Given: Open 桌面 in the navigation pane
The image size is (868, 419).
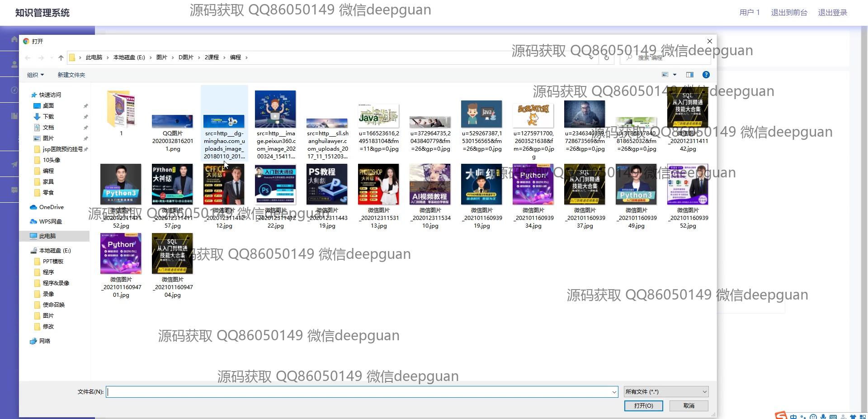Looking at the screenshot, I should click(x=48, y=105).
